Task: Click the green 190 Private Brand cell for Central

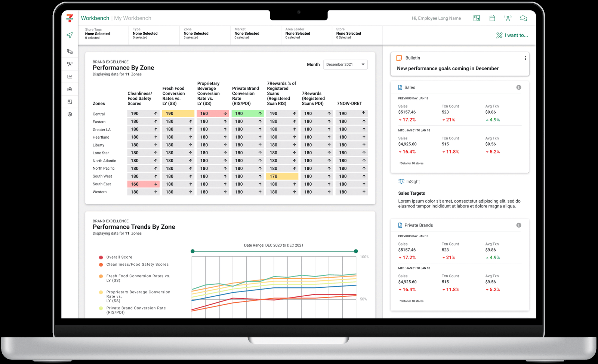Action: click(247, 114)
